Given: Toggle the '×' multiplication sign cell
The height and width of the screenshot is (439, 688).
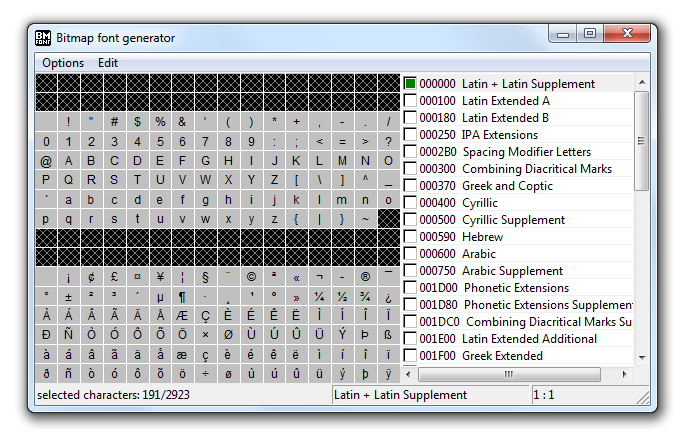Looking at the screenshot, I should 205,335.
